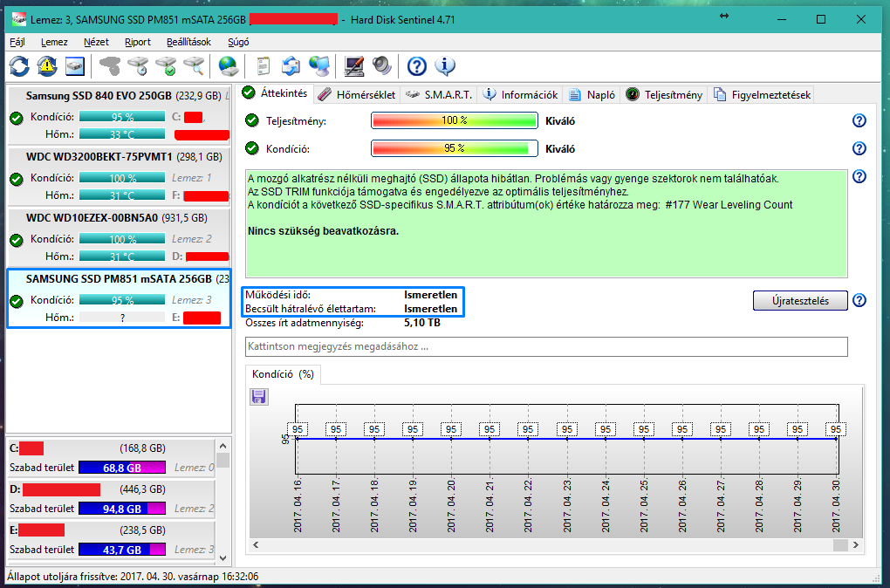Screen dimensions: 890x588
Task: Open the Figyelmeztetések tab
Action: (x=762, y=95)
